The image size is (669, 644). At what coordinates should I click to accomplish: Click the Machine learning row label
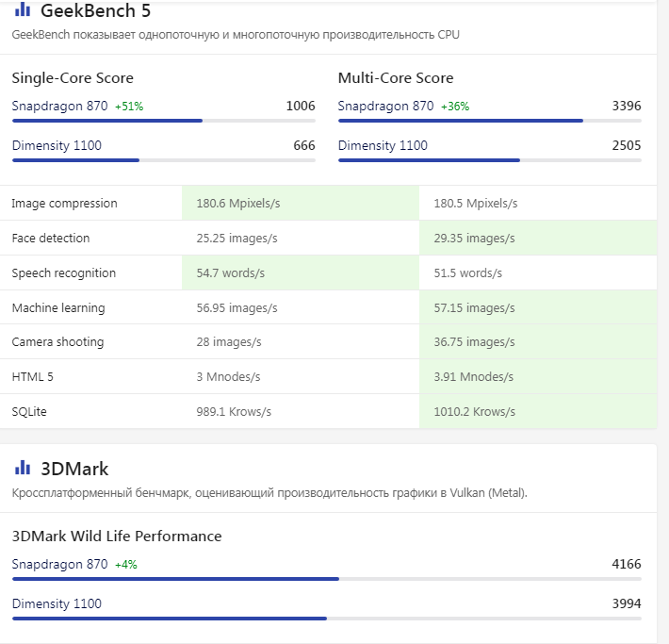click(58, 308)
